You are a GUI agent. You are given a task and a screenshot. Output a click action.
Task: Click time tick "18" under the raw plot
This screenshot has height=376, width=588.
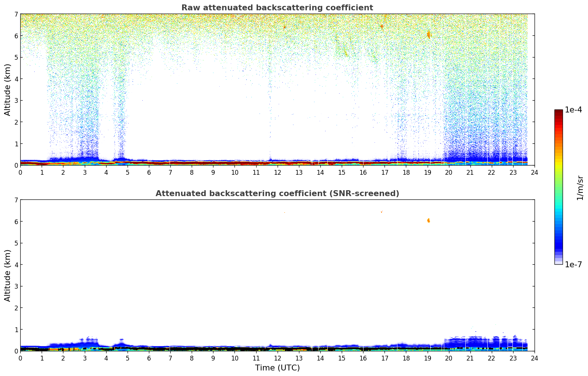(x=406, y=172)
